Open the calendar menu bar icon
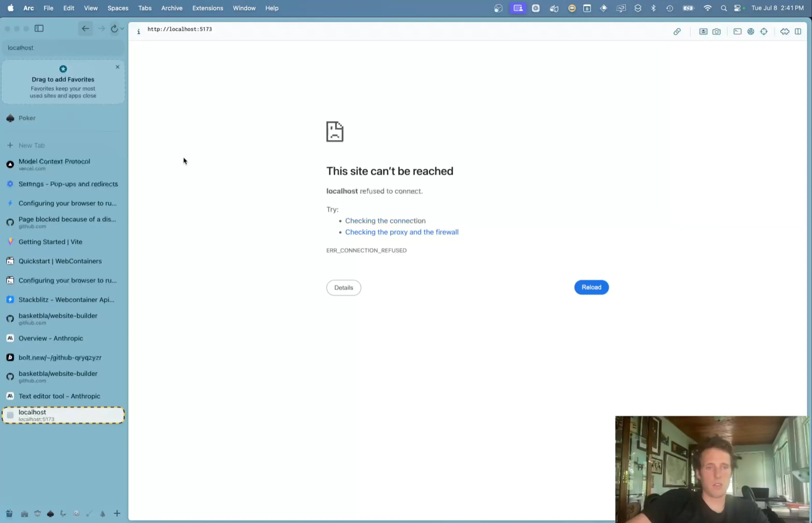Viewport: 812px width, 523px height. tap(587, 9)
